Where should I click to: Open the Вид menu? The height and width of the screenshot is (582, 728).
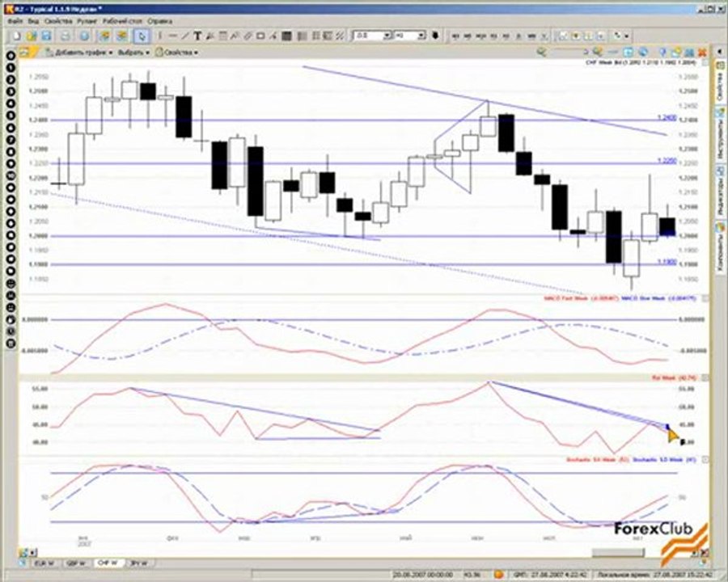pos(33,21)
